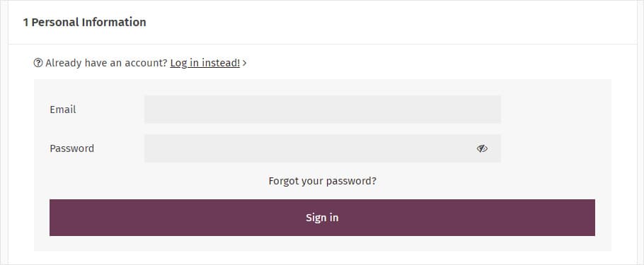The height and width of the screenshot is (265, 644).
Task: Click the purple Sign in bar
Action: tap(322, 218)
